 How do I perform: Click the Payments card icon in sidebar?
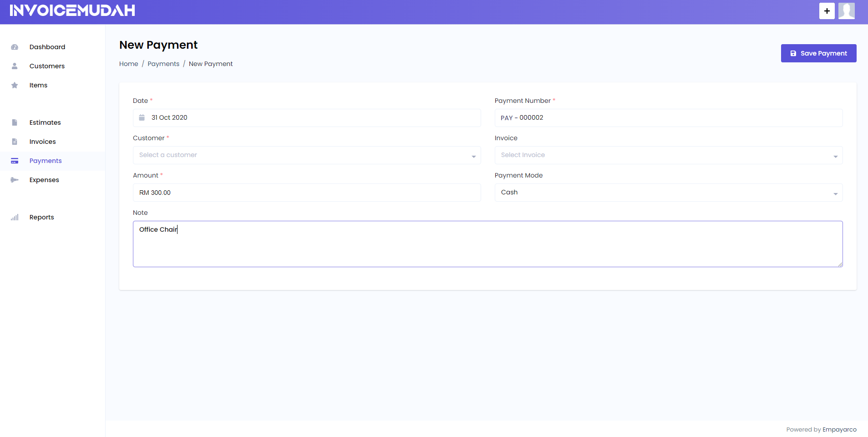[x=15, y=161]
